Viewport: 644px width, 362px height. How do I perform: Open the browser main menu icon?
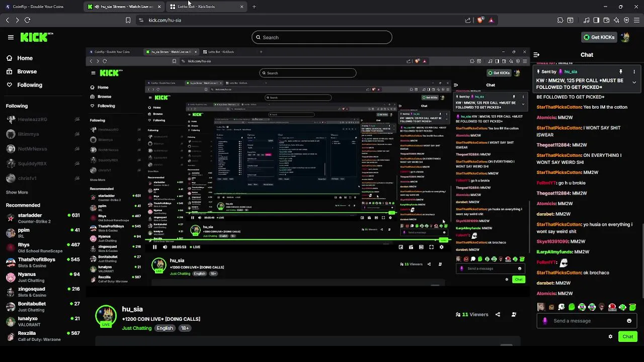tap(636, 20)
